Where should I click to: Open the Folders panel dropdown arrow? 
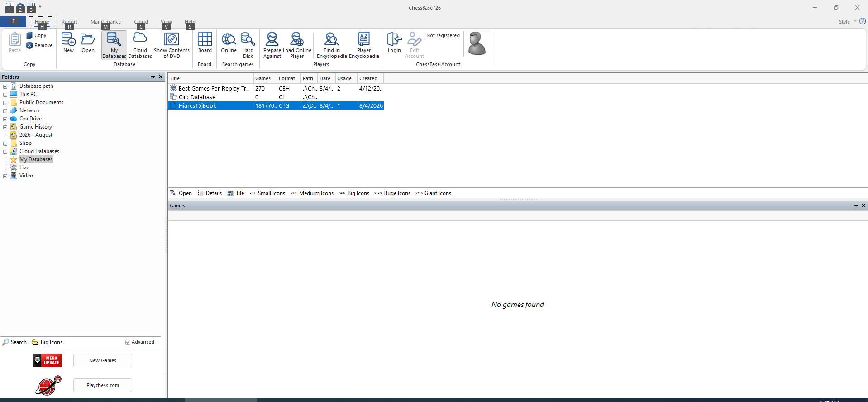click(x=153, y=77)
